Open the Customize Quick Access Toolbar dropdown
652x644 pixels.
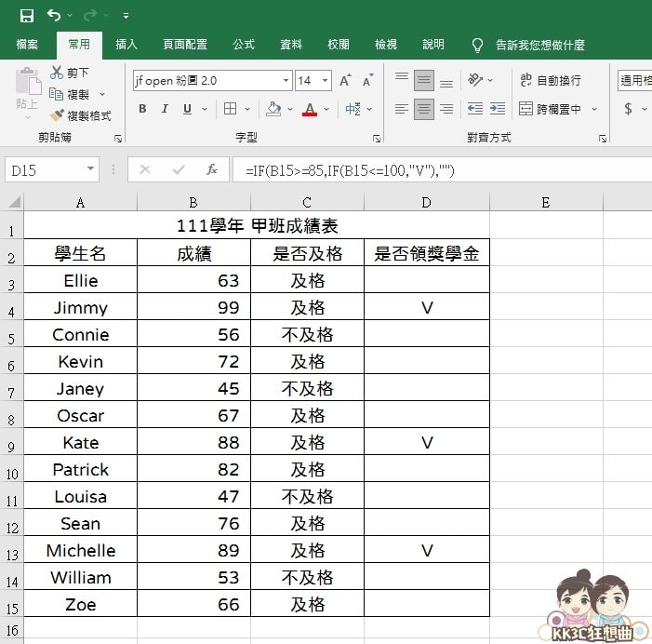click(126, 16)
